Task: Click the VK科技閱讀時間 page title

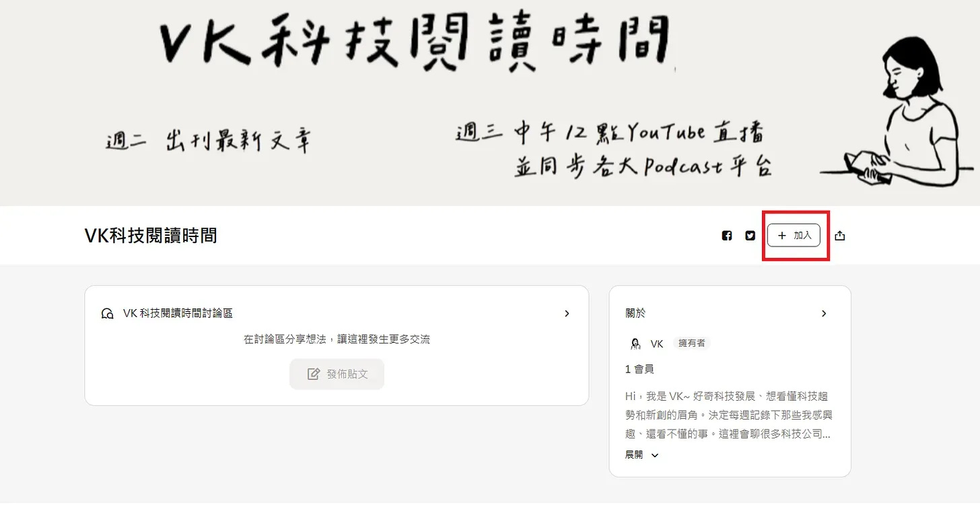Action: click(151, 235)
